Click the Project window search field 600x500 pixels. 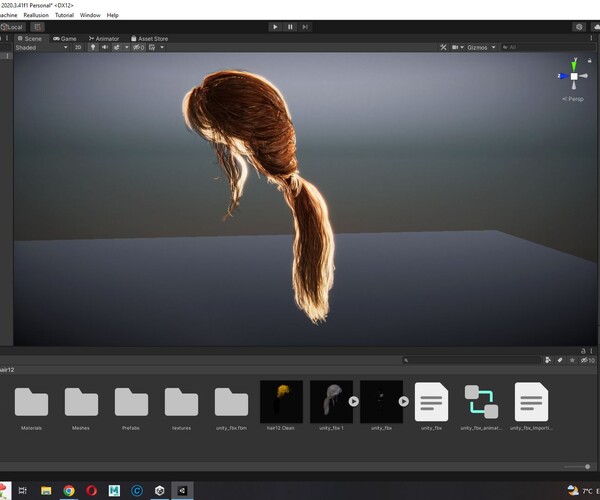[471, 360]
